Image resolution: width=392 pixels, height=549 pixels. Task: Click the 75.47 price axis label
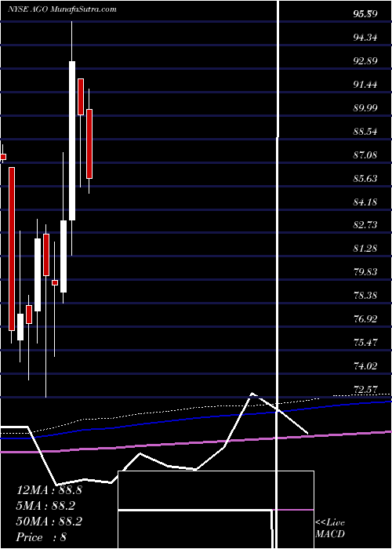365,343
